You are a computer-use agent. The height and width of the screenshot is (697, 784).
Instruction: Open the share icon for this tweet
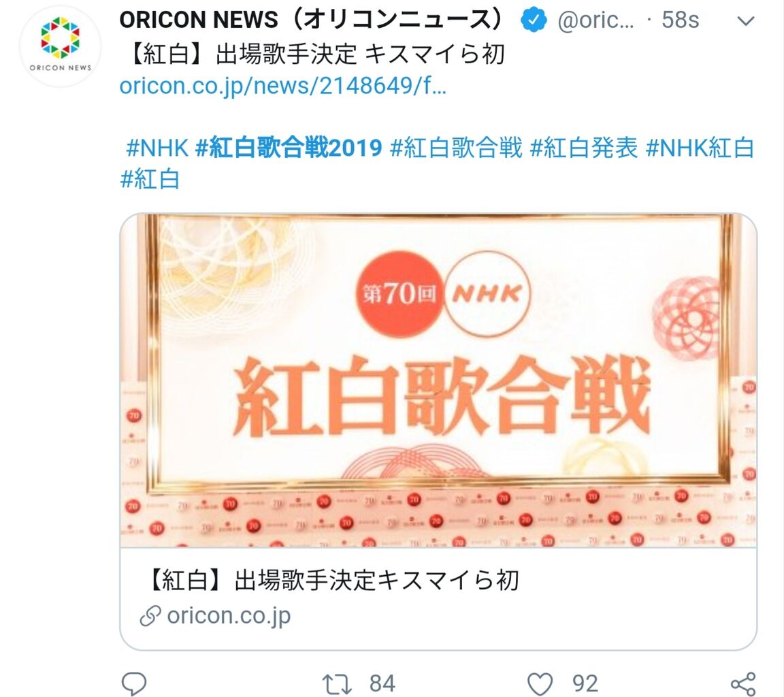point(743,684)
